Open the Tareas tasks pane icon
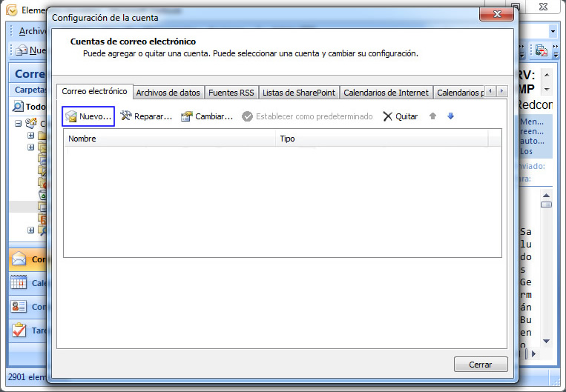The image size is (566, 392). coord(20,330)
